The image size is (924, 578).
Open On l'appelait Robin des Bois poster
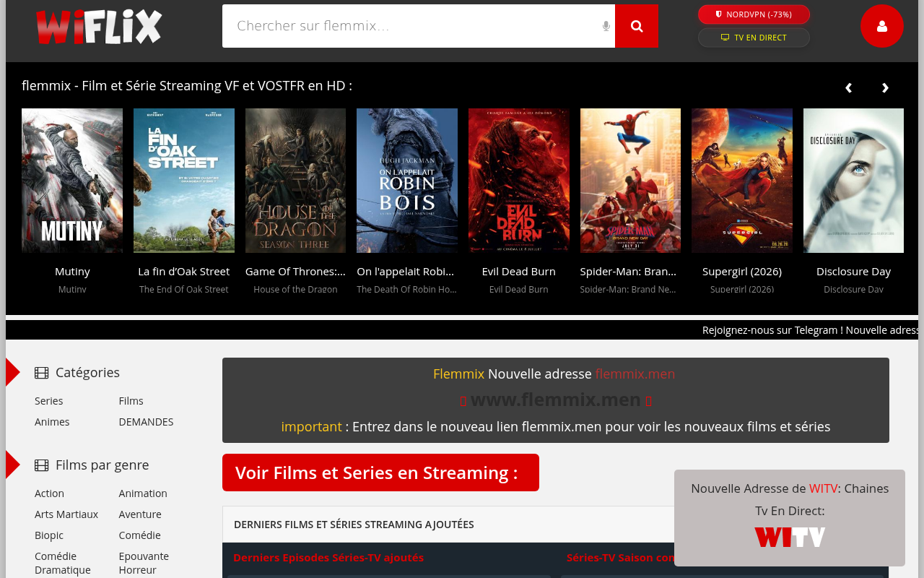coord(407,181)
